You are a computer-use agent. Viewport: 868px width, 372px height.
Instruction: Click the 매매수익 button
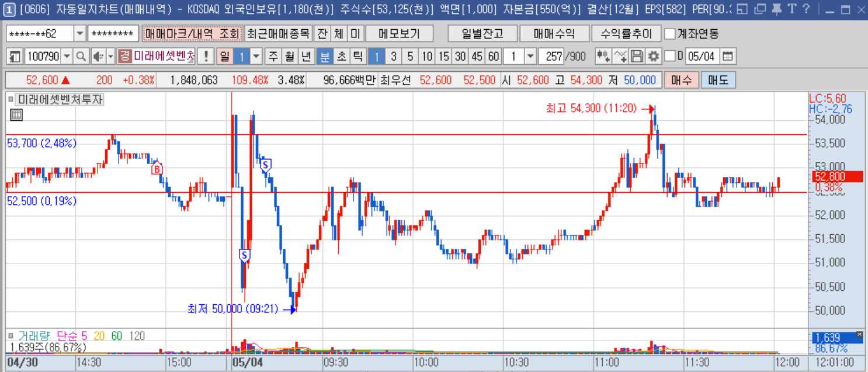[x=553, y=33]
